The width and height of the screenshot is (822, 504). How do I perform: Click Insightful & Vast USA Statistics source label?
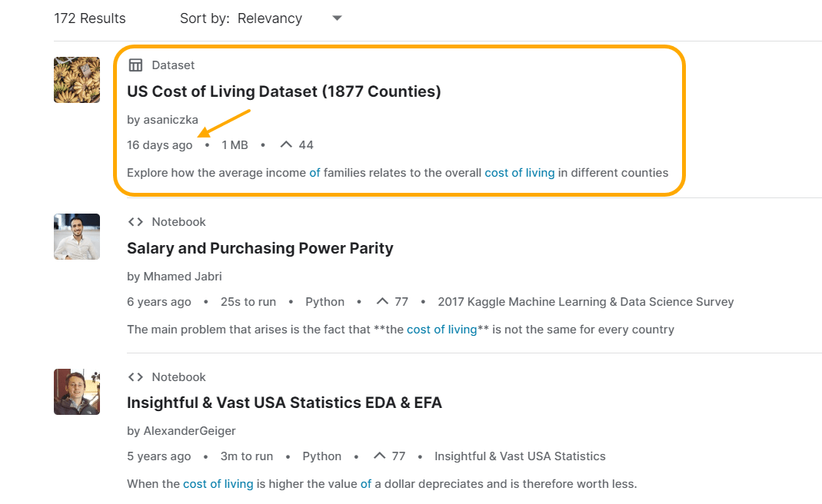pos(521,455)
